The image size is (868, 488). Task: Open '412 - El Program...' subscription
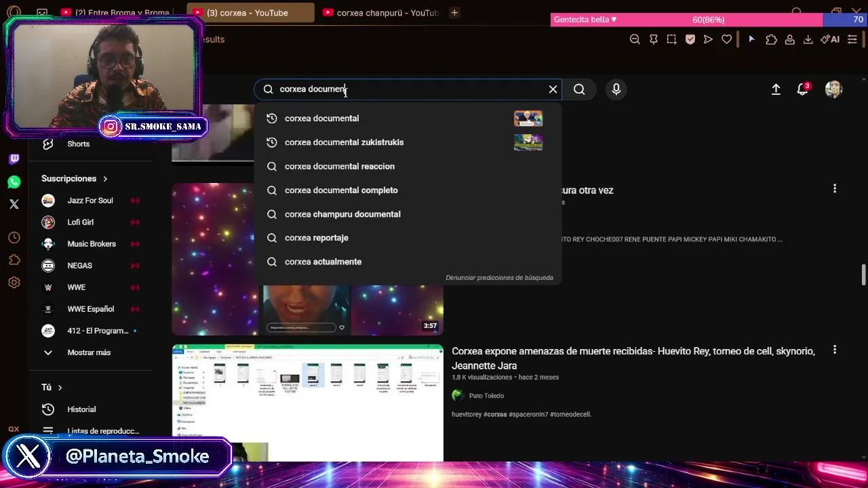click(90, 331)
